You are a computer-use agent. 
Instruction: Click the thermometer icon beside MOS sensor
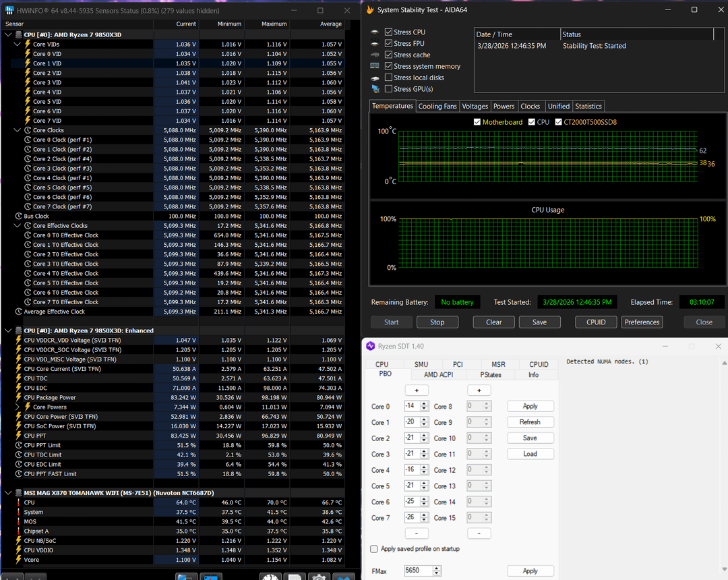[18, 522]
